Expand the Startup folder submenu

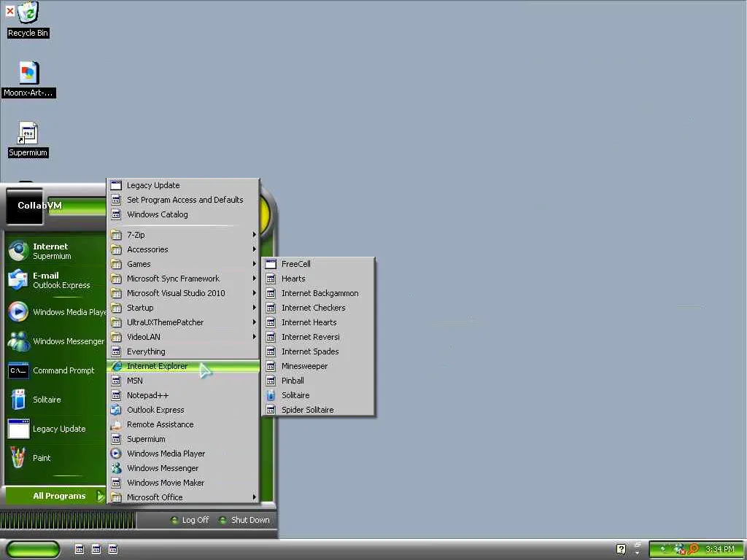183,308
